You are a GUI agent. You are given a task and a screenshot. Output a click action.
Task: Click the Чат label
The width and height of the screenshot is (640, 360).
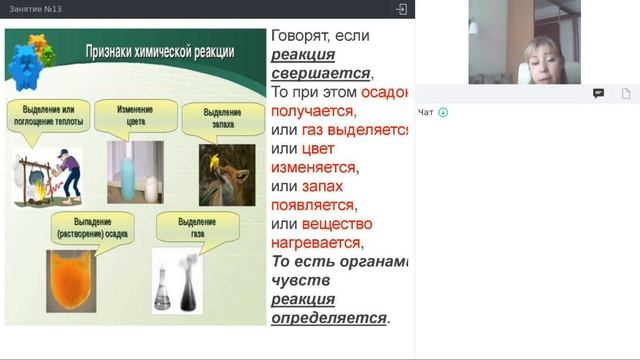click(x=425, y=112)
